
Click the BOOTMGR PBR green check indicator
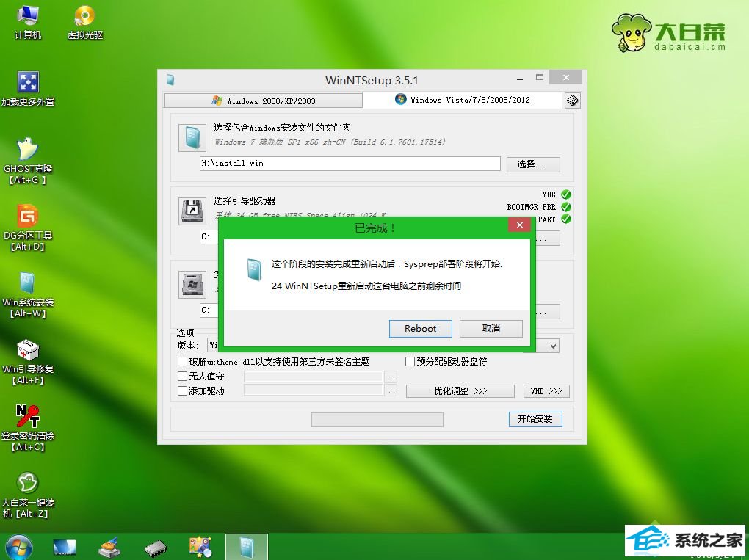(x=566, y=207)
